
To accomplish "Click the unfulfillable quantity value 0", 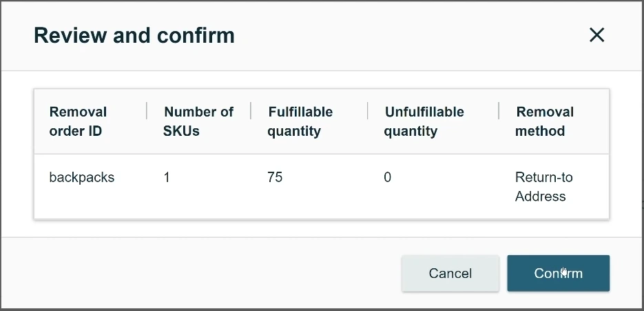I will (x=388, y=177).
